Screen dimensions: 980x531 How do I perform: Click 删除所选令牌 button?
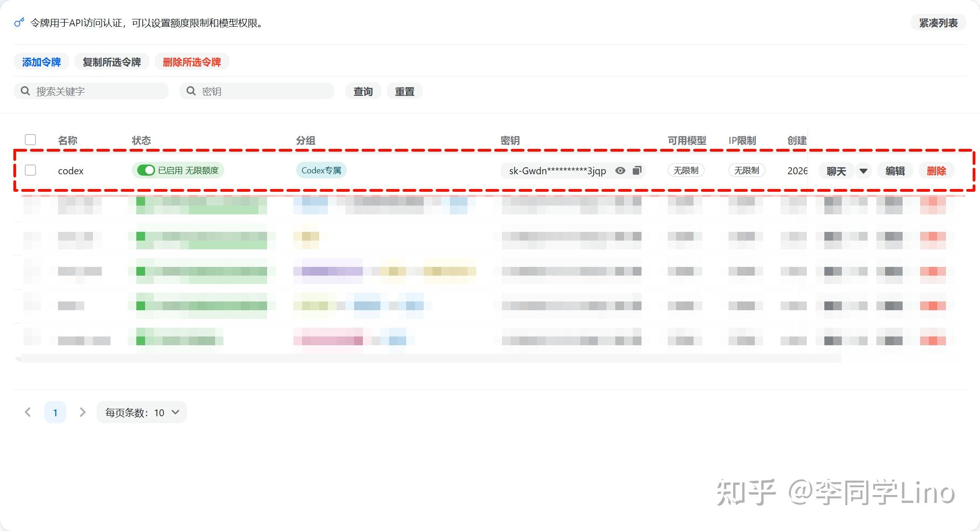point(192,62)
